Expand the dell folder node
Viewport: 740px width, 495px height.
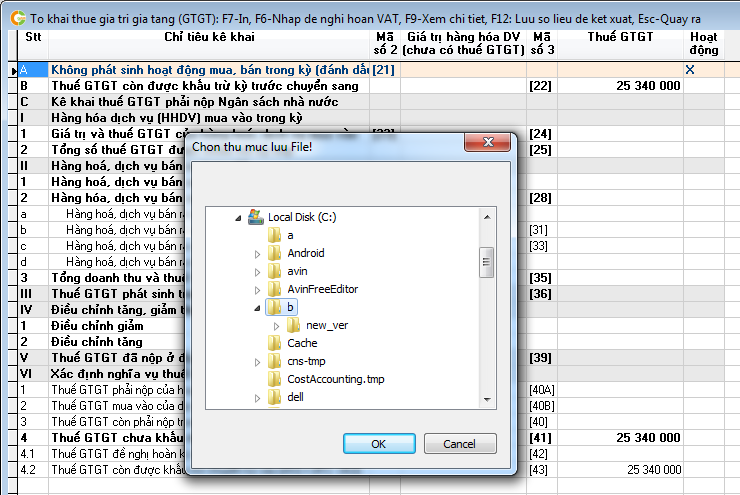pyautogui.click(x=258, y=398)
